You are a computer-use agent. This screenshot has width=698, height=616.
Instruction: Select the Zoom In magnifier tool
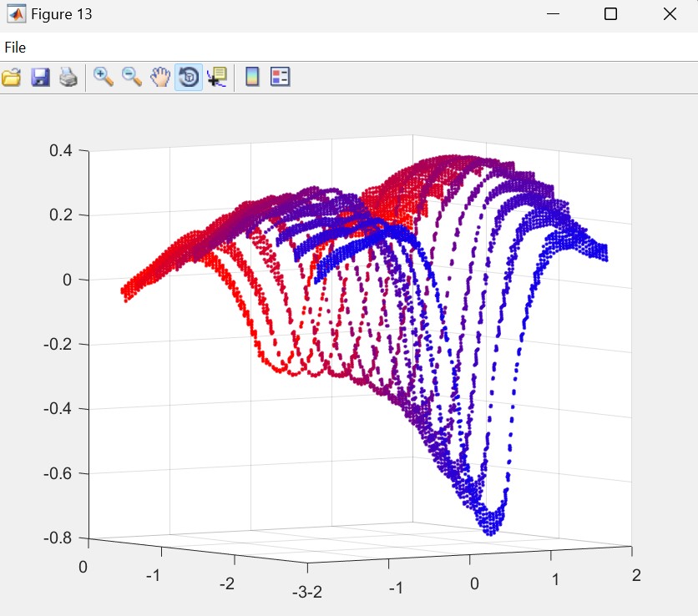(x=104, y=78)
